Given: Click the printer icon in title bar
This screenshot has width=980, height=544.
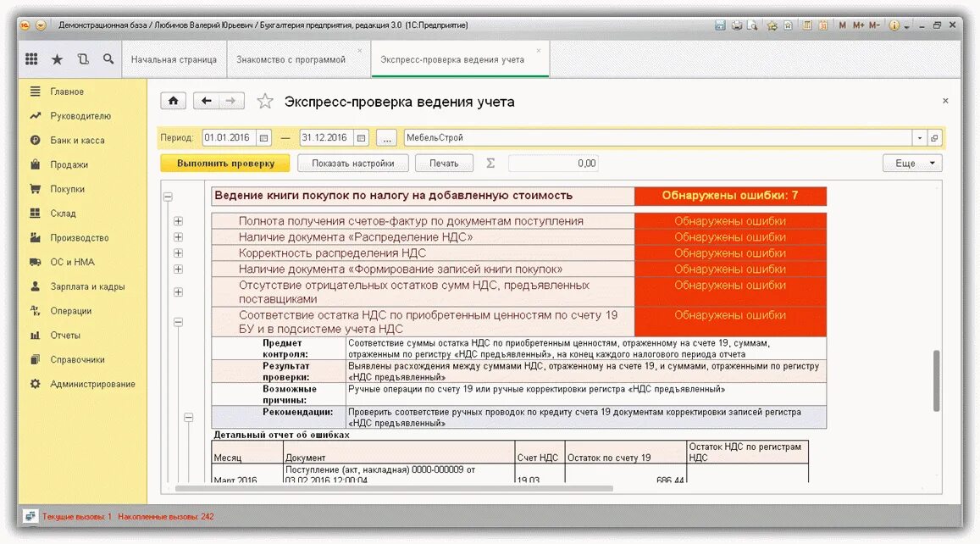Looking at the screenshot, I should tap(737, 25).
